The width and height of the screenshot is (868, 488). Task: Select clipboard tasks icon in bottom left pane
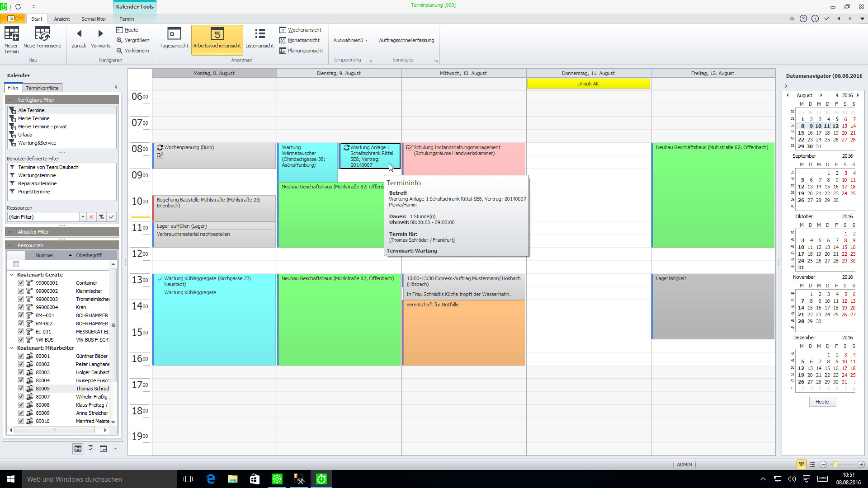click(90, 449)
